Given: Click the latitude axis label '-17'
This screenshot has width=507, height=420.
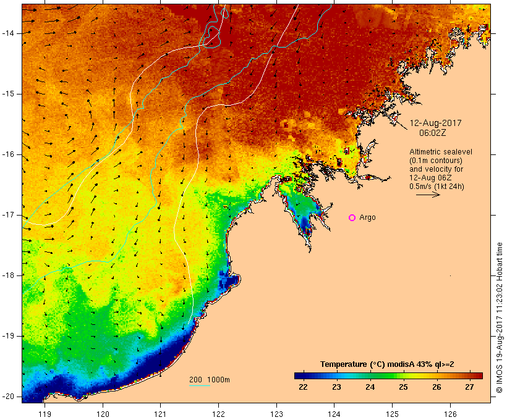Looking at the screenshot, I should (x=8, y=215).
